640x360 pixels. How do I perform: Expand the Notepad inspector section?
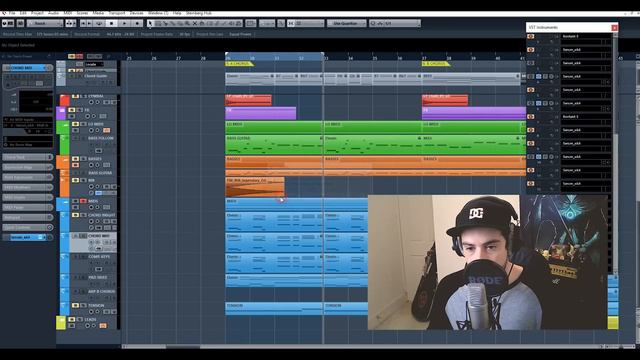pyautogui.click(x=27, y=218)
